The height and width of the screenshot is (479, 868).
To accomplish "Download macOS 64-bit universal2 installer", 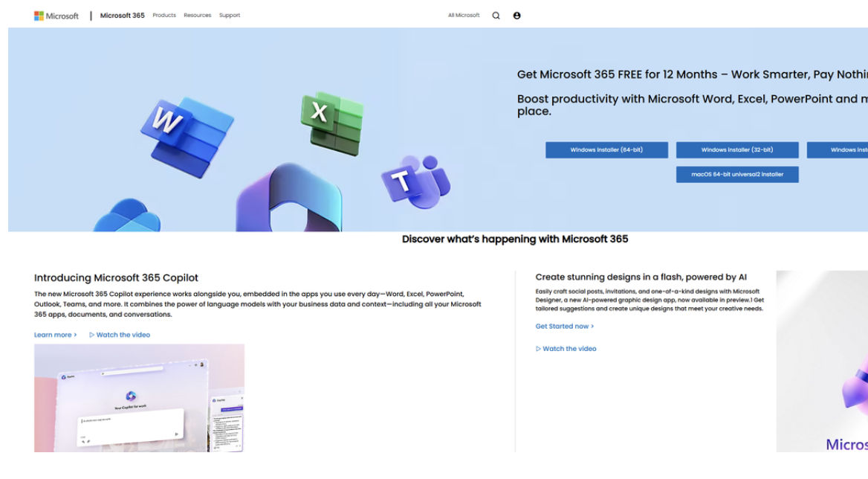I will click(737, 175).
